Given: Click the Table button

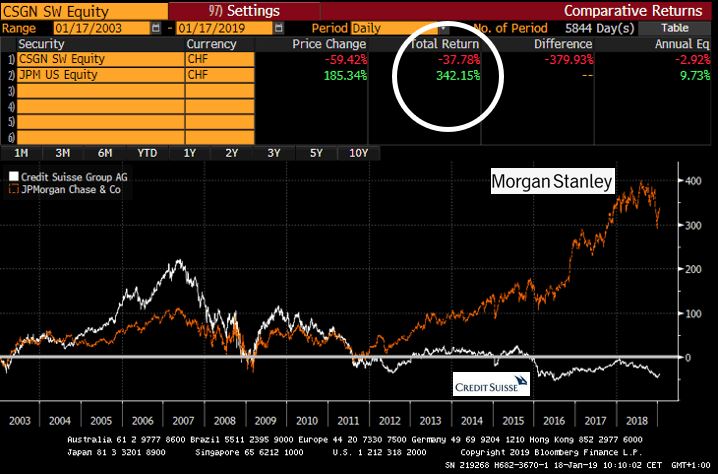Looking at the screenshot, I should click(x=675, y=28).
